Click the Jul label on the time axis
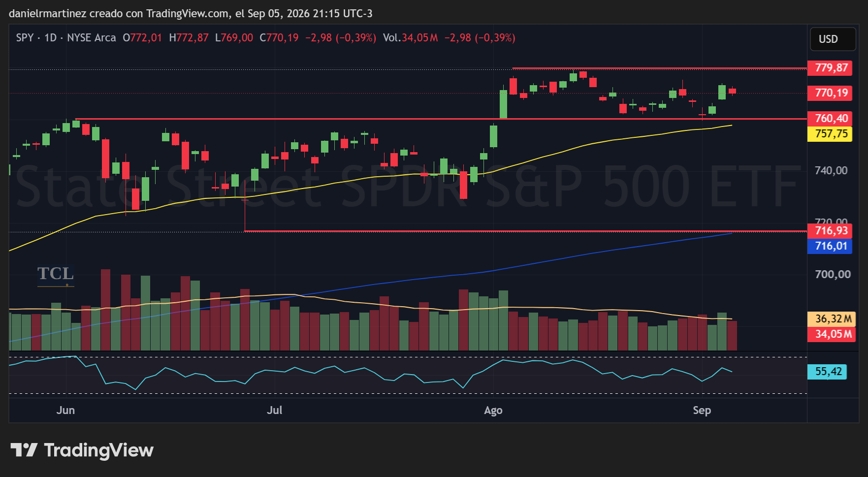Image resolution: width=868 pixels, height=477 pixels. (275, 411)
